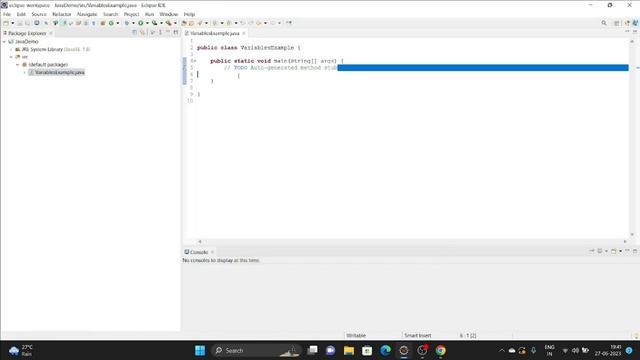Click the Back navigation arrow in toolbar

point(259,23)
